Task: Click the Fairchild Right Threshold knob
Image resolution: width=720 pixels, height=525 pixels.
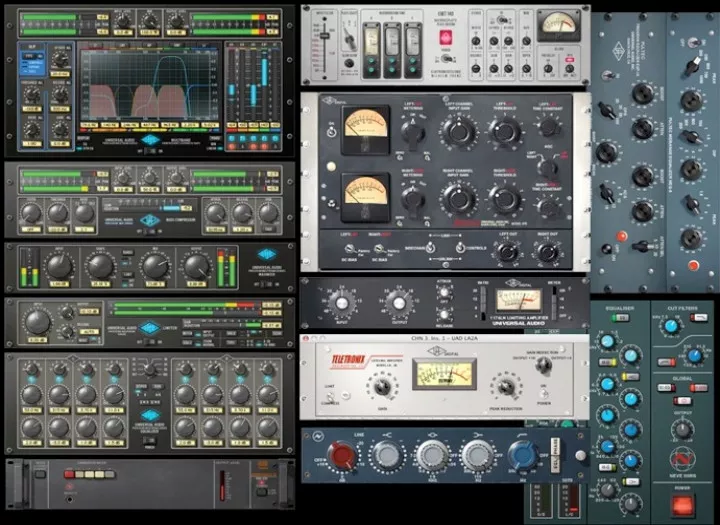Action: [x=505, y=199]
